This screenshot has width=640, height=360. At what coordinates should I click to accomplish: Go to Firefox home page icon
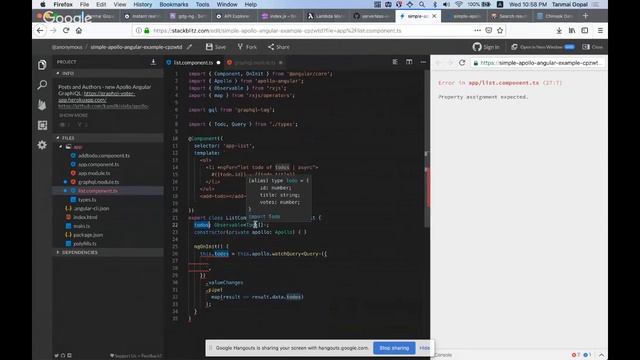click(79, 31)
